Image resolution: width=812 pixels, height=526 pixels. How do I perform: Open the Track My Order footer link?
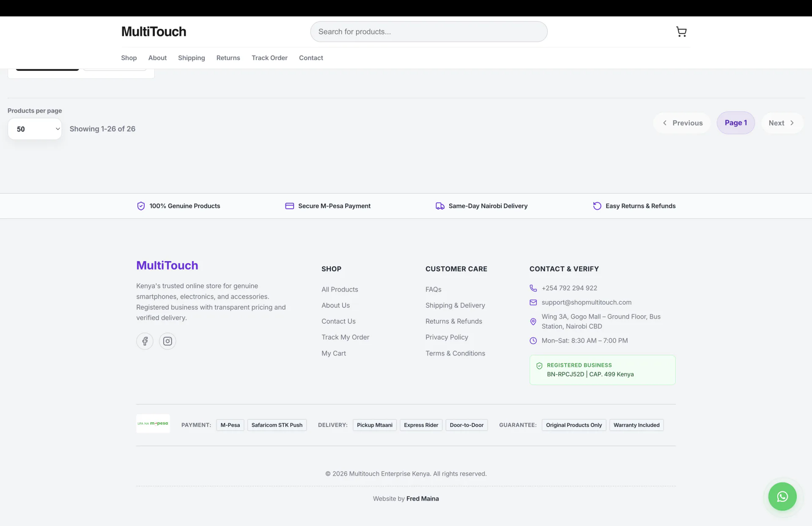click(x=345, y=337)
